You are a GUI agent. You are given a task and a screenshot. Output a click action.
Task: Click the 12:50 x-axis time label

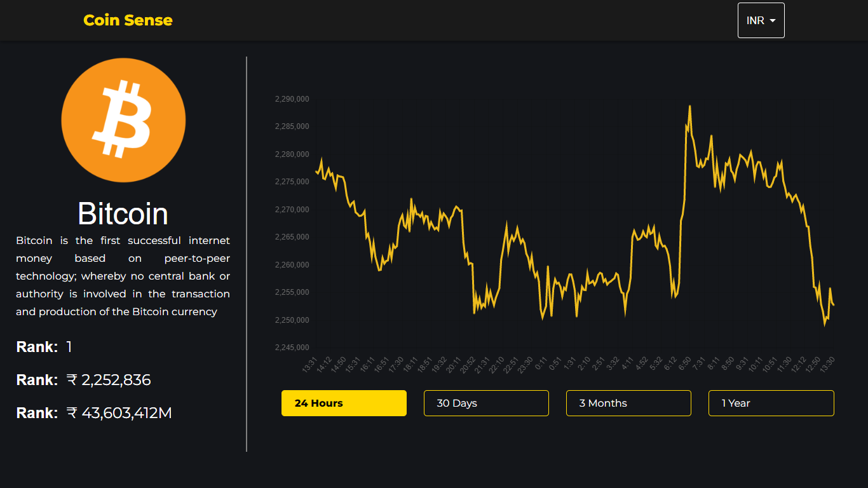813,365
